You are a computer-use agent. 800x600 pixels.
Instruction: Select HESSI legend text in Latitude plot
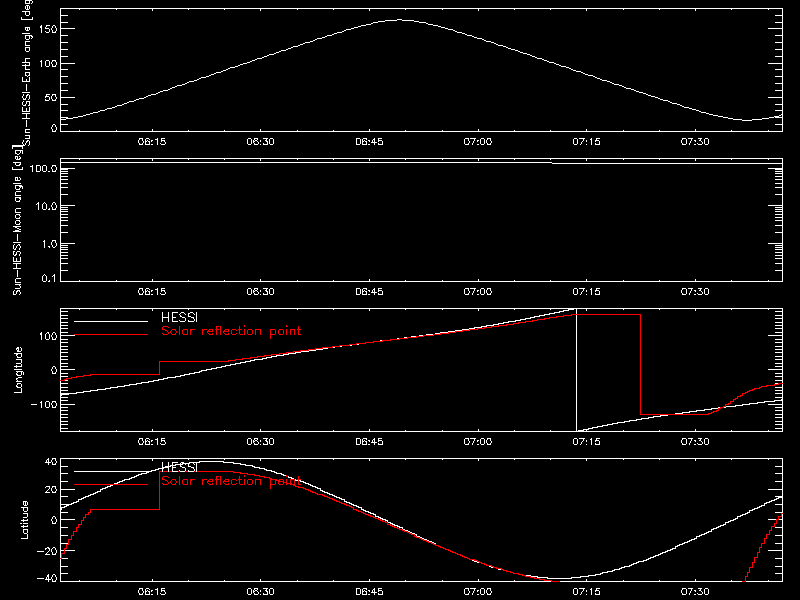[179, 467]
